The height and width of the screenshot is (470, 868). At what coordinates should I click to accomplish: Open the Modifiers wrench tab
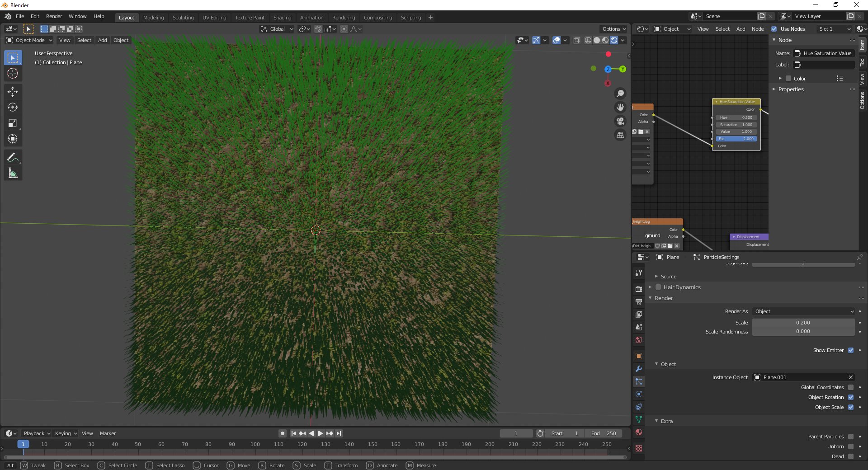pyautogui.click(x=639, y=369)
